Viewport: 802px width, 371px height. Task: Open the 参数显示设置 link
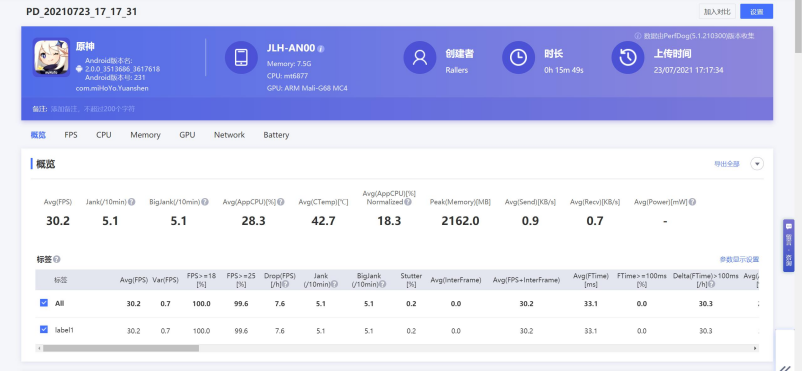pos(739,259)
